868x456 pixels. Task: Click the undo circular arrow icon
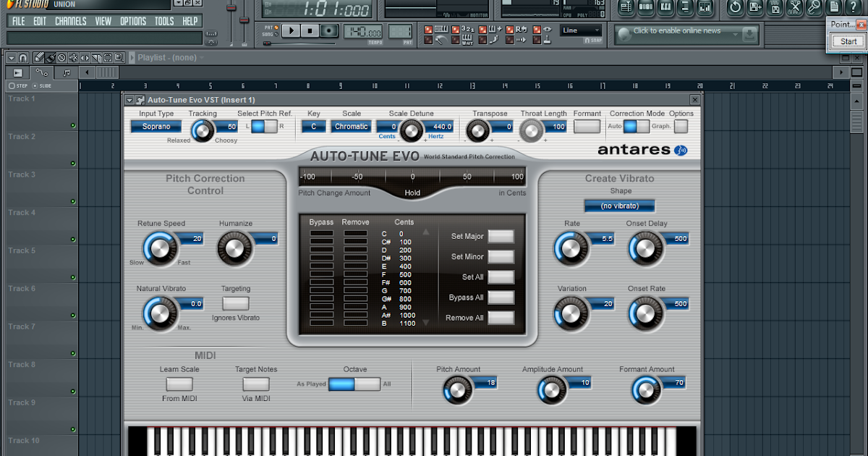[x=735, y=7]
